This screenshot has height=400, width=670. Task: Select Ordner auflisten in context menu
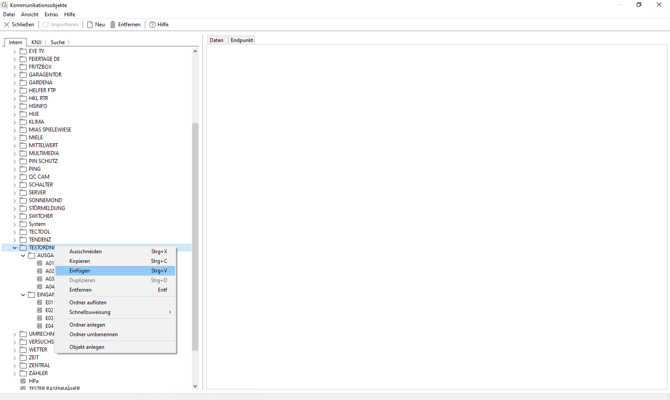click(x=115, y=303)
